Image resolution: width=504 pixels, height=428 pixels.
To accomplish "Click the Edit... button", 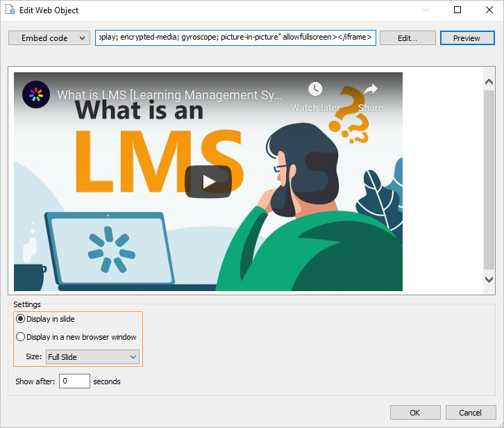I will click(407, 38).
